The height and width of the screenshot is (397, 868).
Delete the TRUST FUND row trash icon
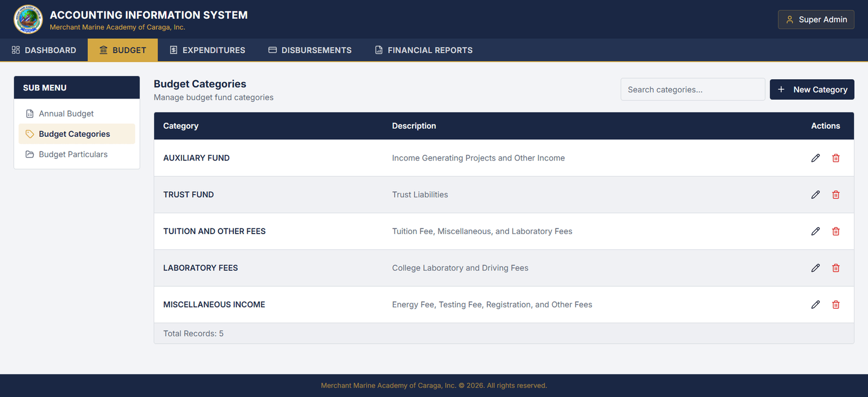click(x=836, y=195)
